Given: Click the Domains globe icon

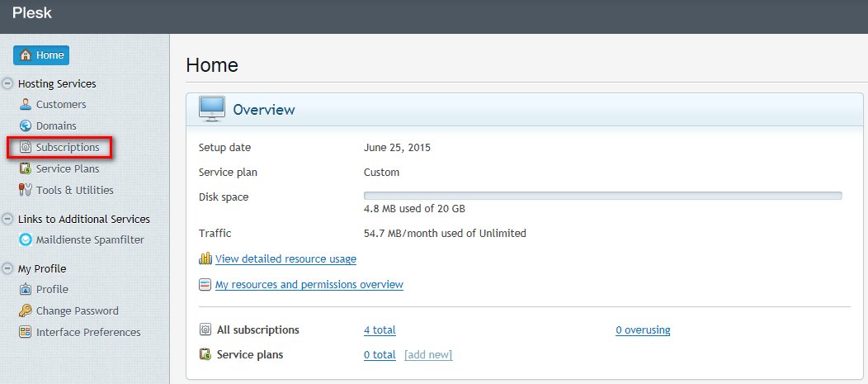Looking at the screenshot, I should coord(26,126).
